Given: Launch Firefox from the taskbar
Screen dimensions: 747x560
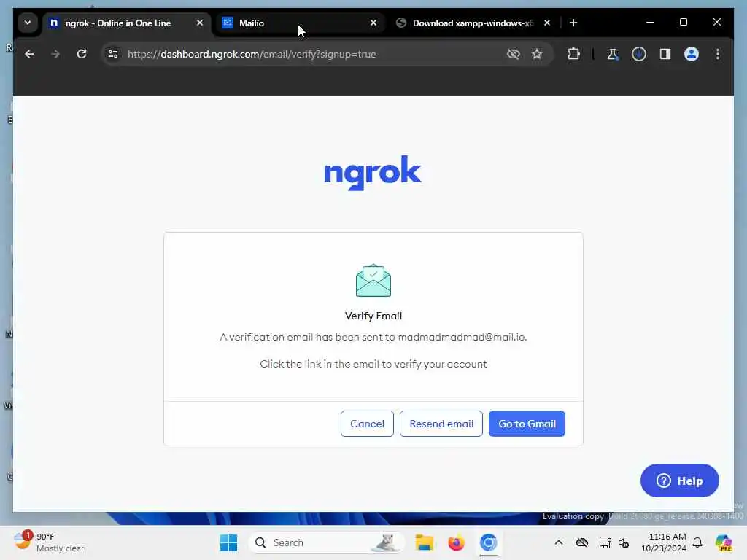Looking at the screenshot, I should 457,542.
